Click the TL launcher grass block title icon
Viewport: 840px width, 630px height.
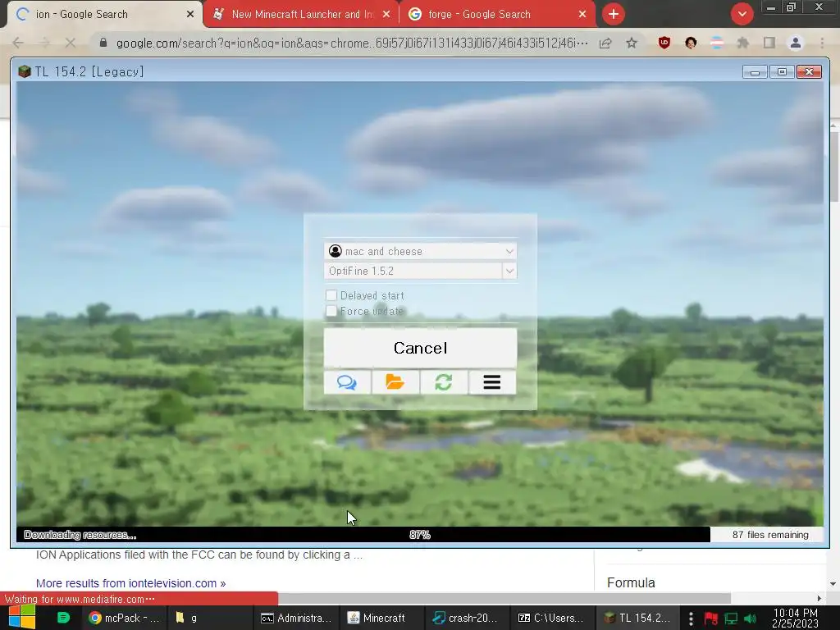coord(24,71)
